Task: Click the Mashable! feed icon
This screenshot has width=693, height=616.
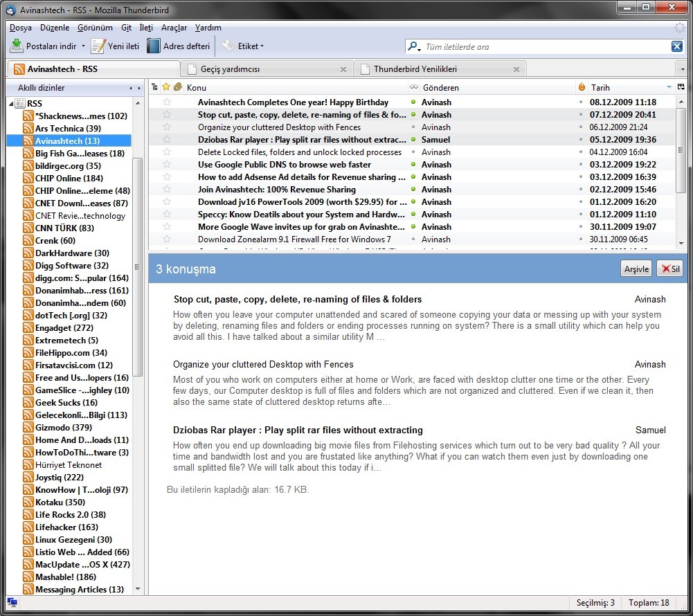Action: pos(28,577)
